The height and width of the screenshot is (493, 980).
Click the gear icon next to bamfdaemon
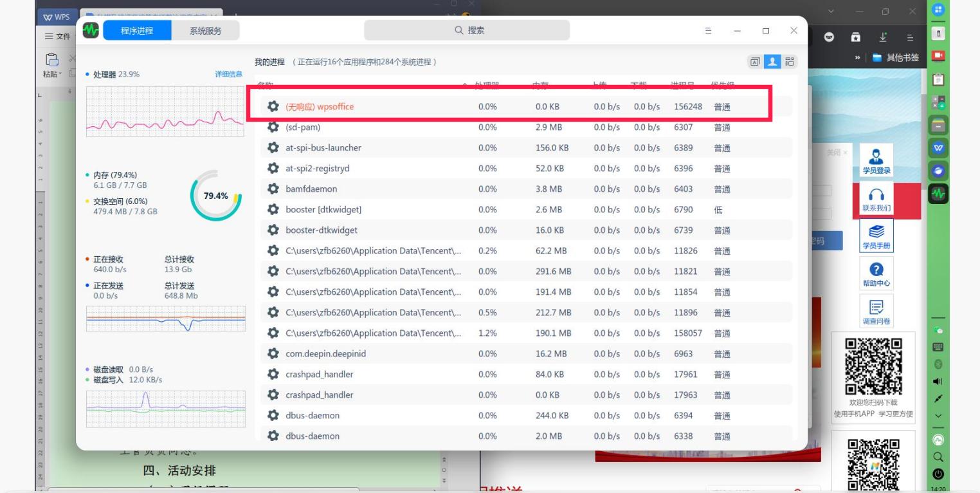(273, 189)
